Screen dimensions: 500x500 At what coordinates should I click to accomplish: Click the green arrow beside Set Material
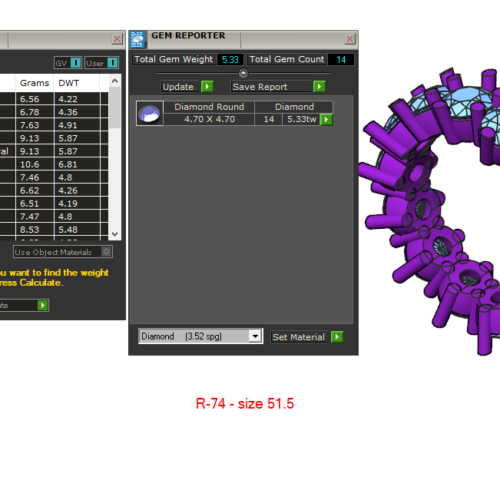(x=337, y=337)
